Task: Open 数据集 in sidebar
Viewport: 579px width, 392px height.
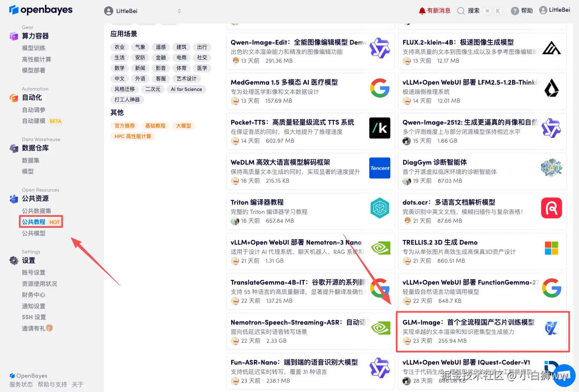Action: point(31,160)
